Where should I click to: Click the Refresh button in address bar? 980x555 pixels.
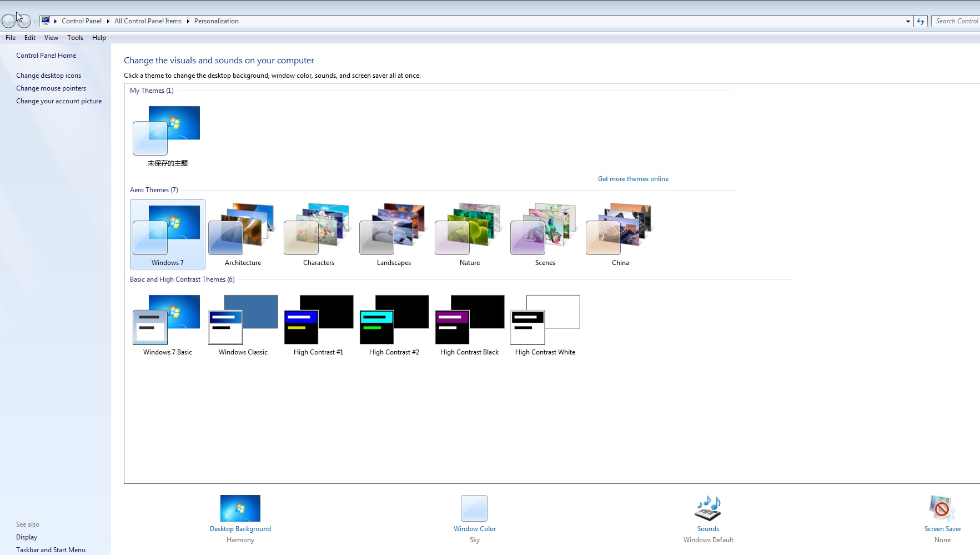[921, 21]
